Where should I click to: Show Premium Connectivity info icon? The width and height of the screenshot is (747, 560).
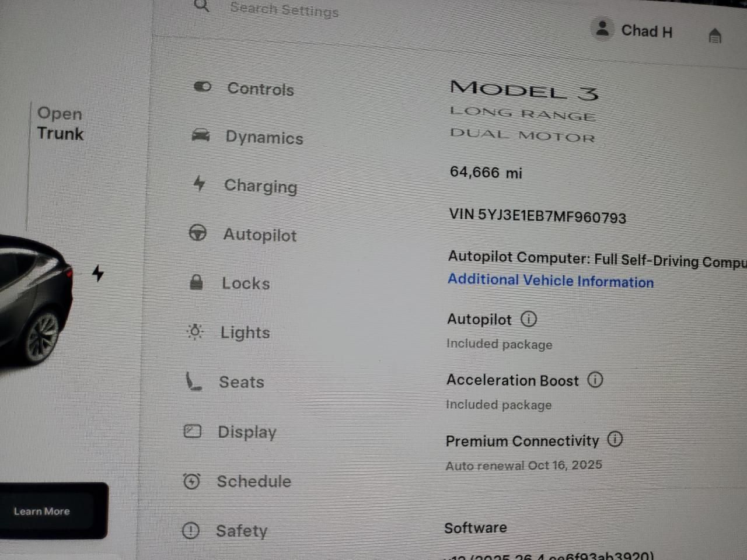(x=615, y=439)
